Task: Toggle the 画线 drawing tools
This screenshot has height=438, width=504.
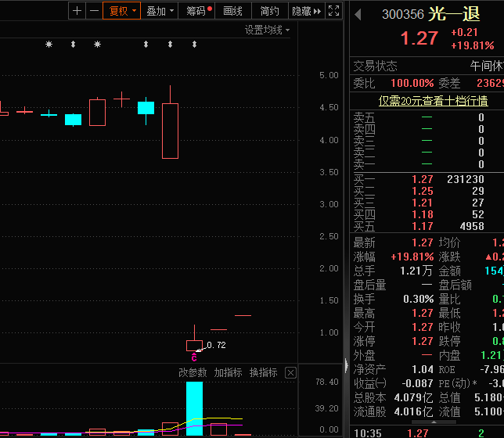Action: coord(232,11)
